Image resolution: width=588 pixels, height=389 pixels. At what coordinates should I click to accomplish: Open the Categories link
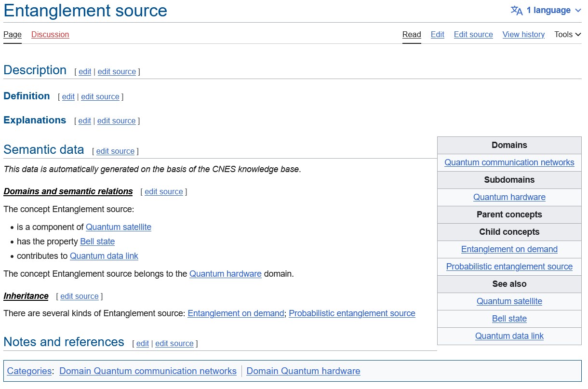point(29,371)
